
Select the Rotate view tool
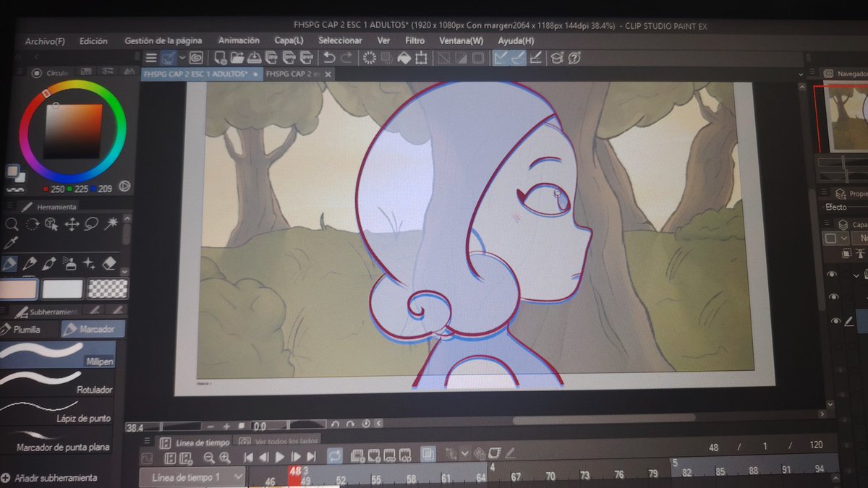tap(32, 224)
